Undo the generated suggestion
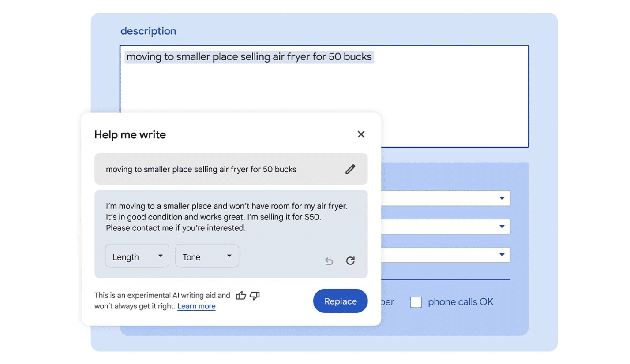The height and width of the screenshot is (364, 630). point(329,261)
